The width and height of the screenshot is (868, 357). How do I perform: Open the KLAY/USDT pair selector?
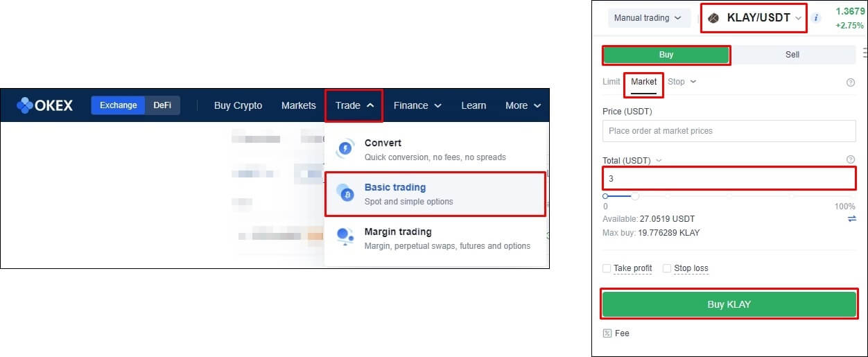tap(754, 18)
